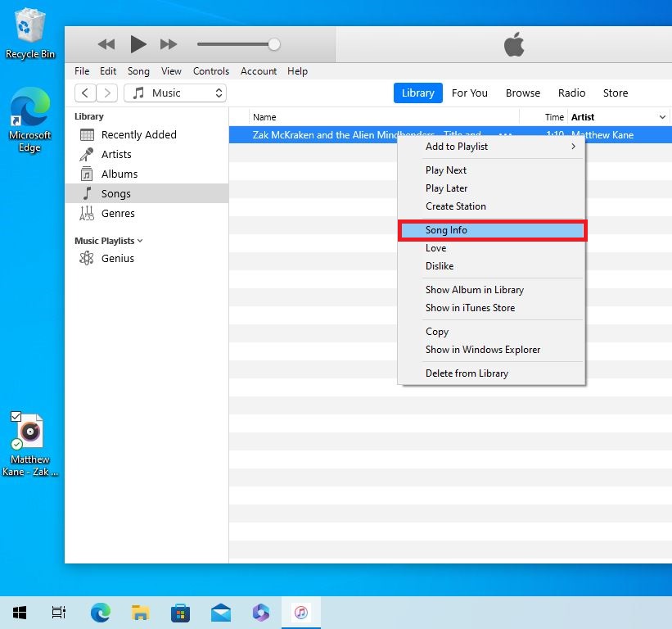This screenshot has width=672, height=629.
Task: Select the Matthew Kane - Zak desktop file
Action: pos(30,446)
